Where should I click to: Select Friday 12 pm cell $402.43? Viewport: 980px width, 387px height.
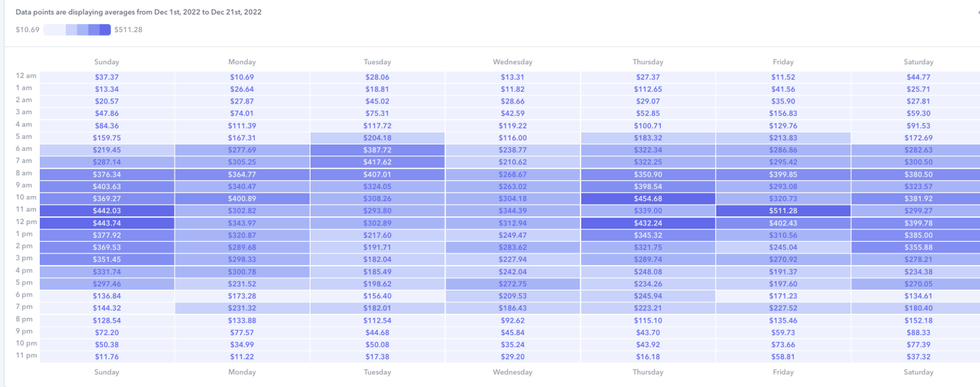point(783,223)
